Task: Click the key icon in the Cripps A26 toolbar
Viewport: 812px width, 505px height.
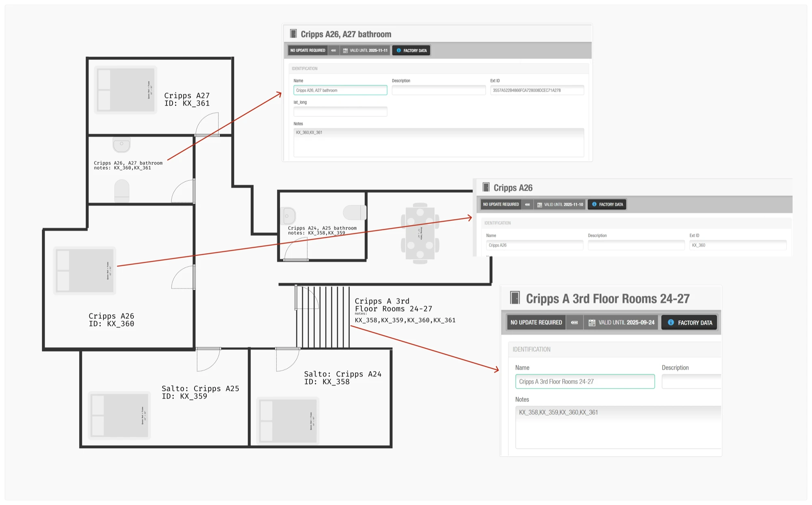Action: tap(527, 204)
